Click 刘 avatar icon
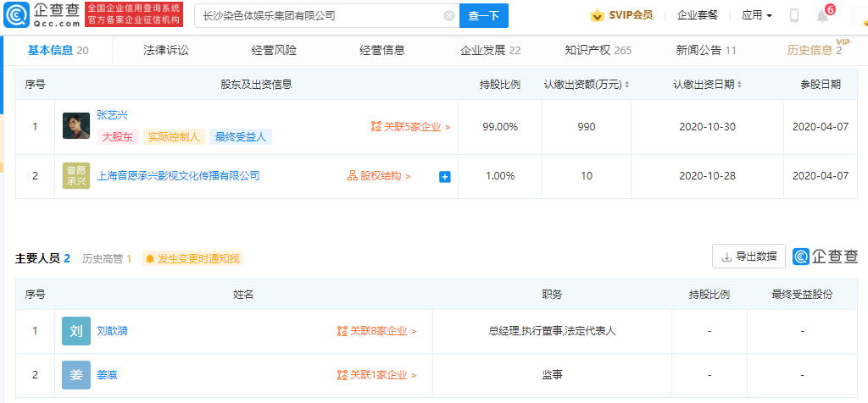The width and height of the screenshot is (868, 403). (75, 331)
